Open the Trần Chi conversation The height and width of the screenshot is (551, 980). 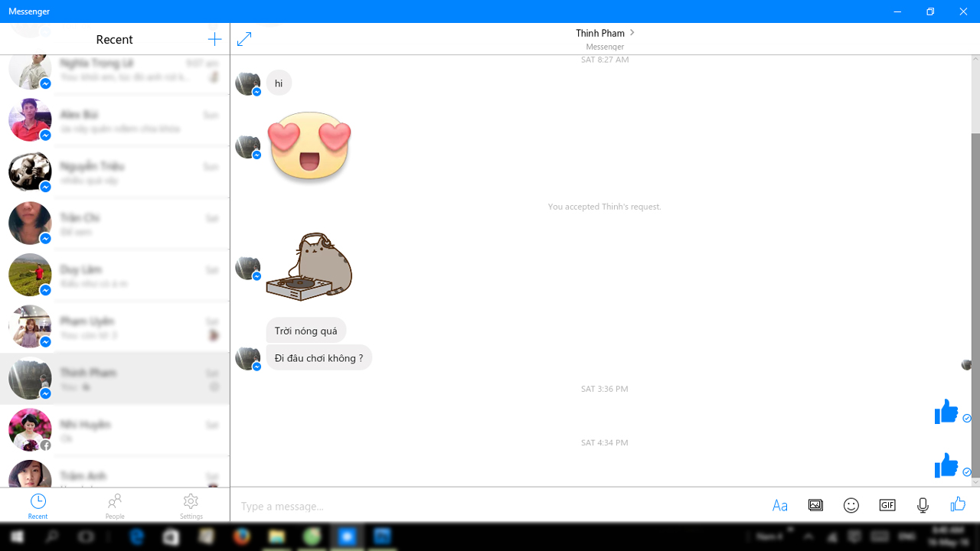pos(115,223)
